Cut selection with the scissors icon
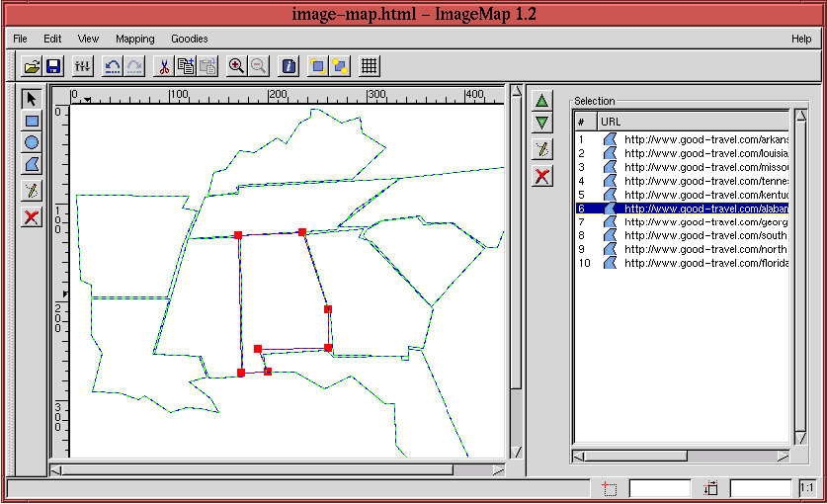 click(x=164, y=66)
